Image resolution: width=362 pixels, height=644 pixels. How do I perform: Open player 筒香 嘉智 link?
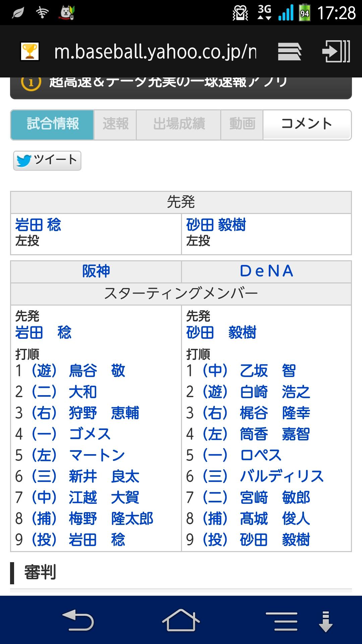pyautogui.click(x=275, y=434)
